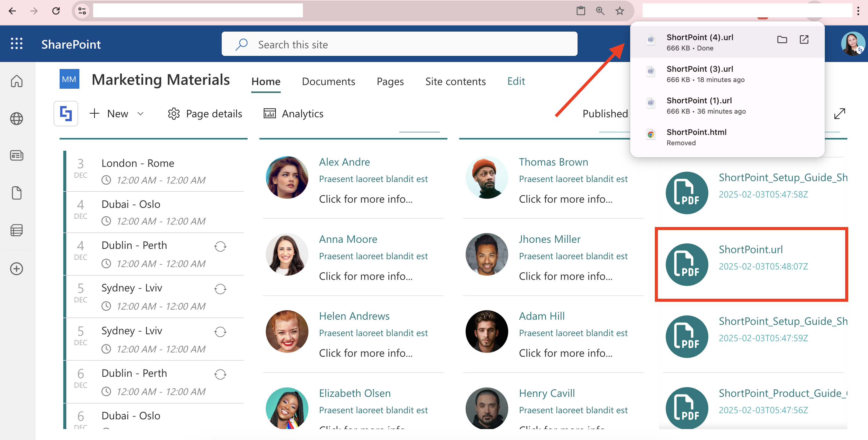Screen dimensions: 868x440
Task: Open the SharePoint app launcher grid
Action: (x=16, y=44)
